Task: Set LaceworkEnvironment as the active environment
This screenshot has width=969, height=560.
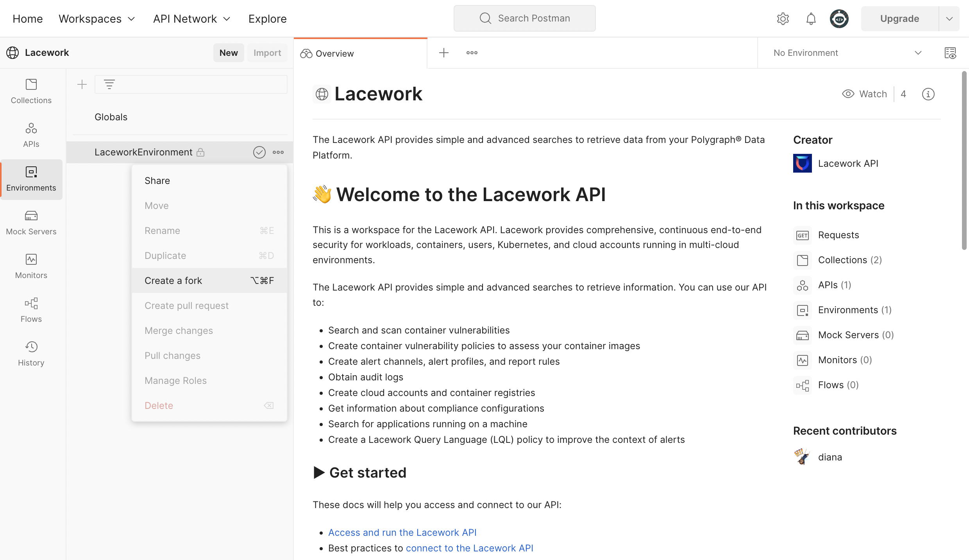Action: [x=259, y=152]
